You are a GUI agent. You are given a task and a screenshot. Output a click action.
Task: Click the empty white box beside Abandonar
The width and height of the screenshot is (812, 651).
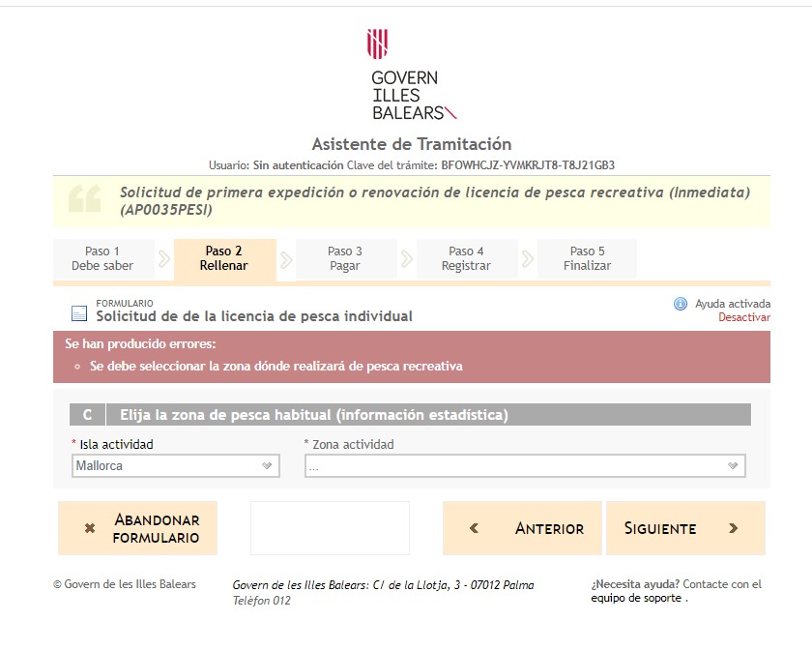[330, 528]
